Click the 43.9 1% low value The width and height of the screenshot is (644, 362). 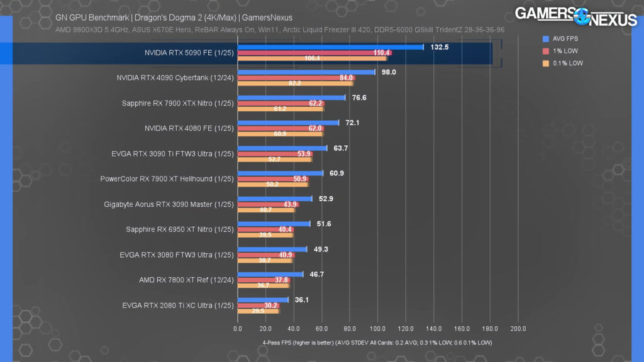(290, 204)
